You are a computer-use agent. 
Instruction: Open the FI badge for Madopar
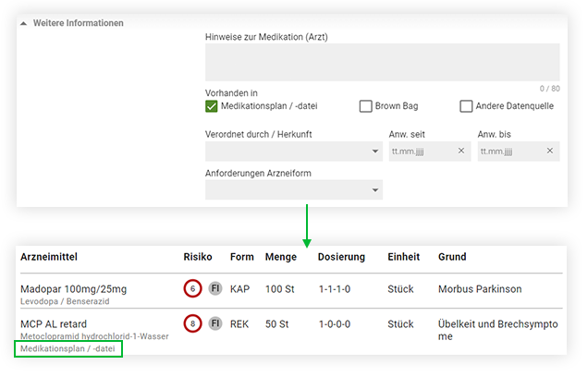coord(214,288)
